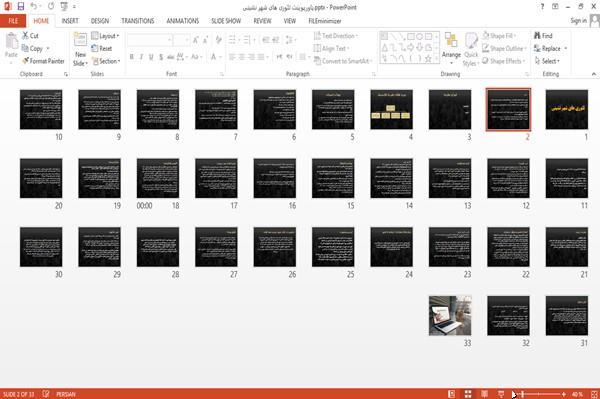Click the Reset button in Slides group
This screenshot has height=399, width=600.
pos(102,48)
